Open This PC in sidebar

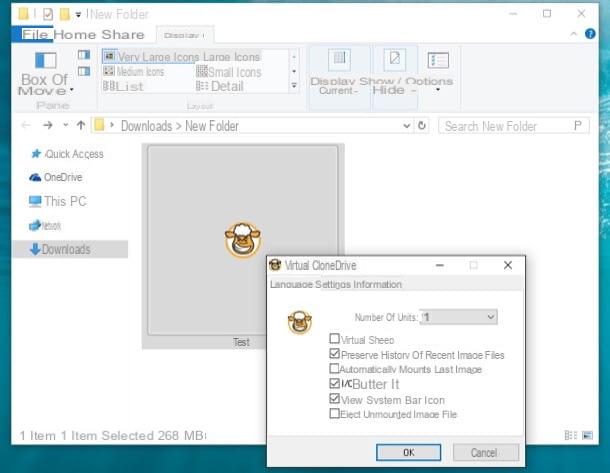(x=57, y=201)
